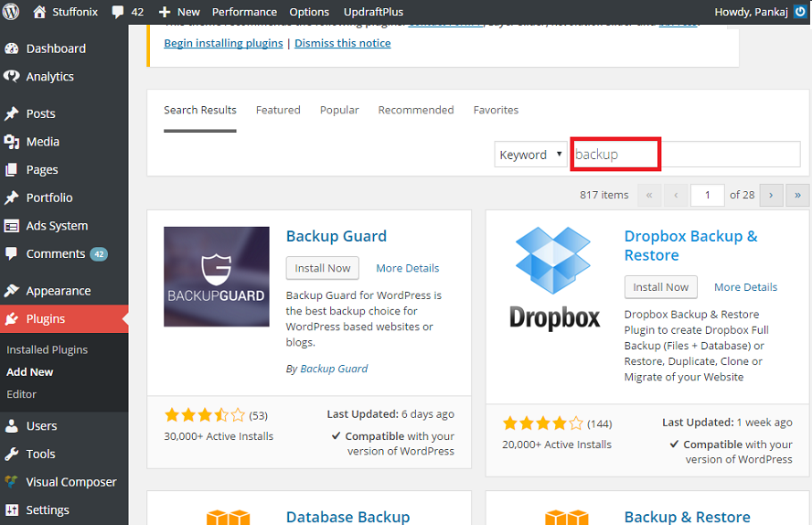This screenshot has width=812, height=525.
Task: Click the Pages sidebar icon
Action: (x=11, y=170)
